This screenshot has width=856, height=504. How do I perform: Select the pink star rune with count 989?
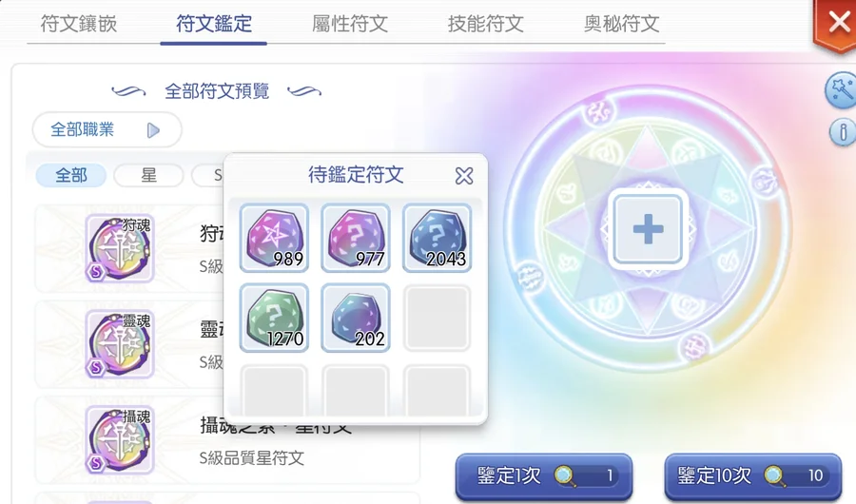coord(274,238)
